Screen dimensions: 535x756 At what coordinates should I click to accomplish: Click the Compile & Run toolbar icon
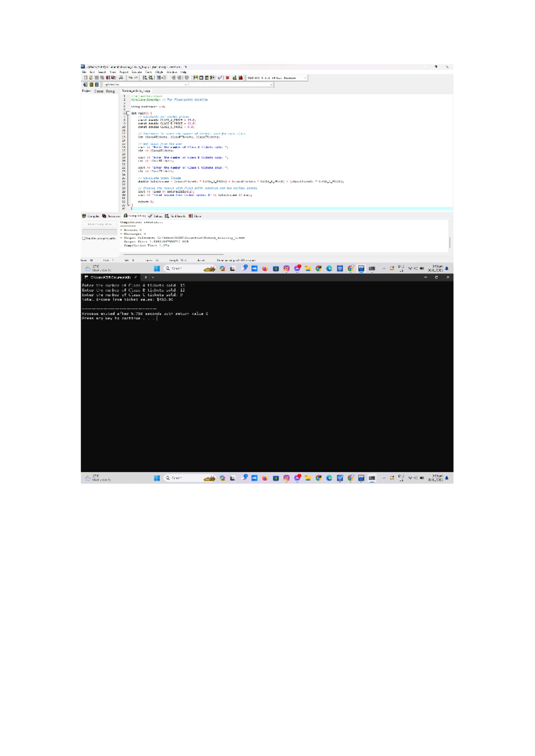(207, 78)
